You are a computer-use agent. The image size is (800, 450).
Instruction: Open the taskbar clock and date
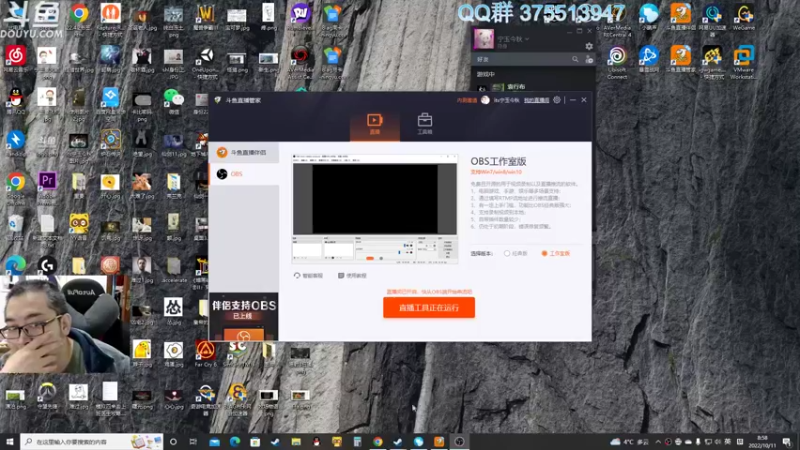point(762,442)
